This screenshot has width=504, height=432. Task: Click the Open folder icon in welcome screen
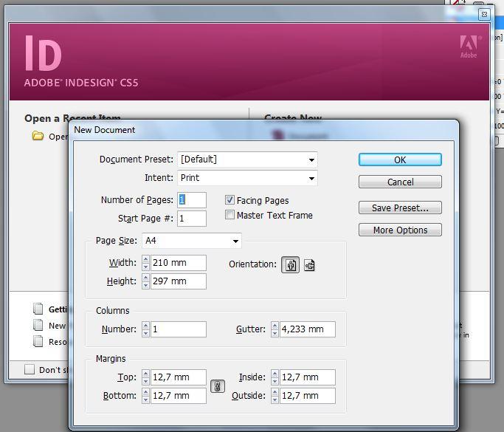[38, 136]
